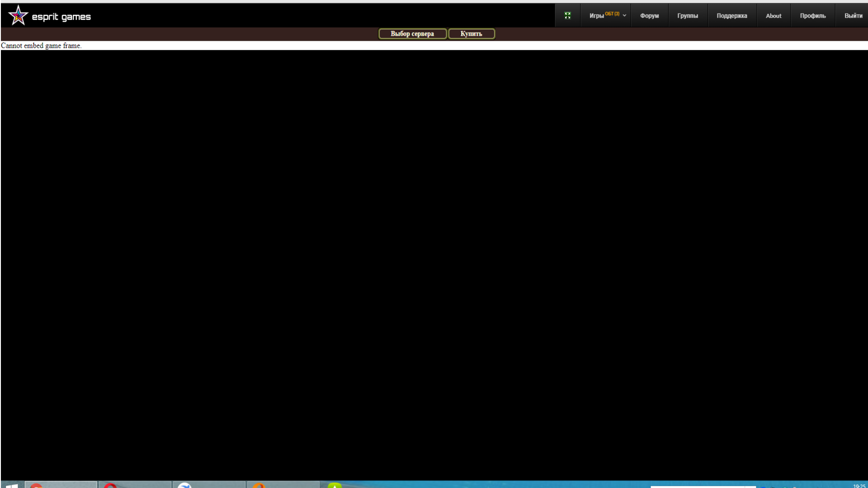Toggle fullscreen mode with the green icon
The height and width of the screenshot is (488, 868).
coord(567,16)
